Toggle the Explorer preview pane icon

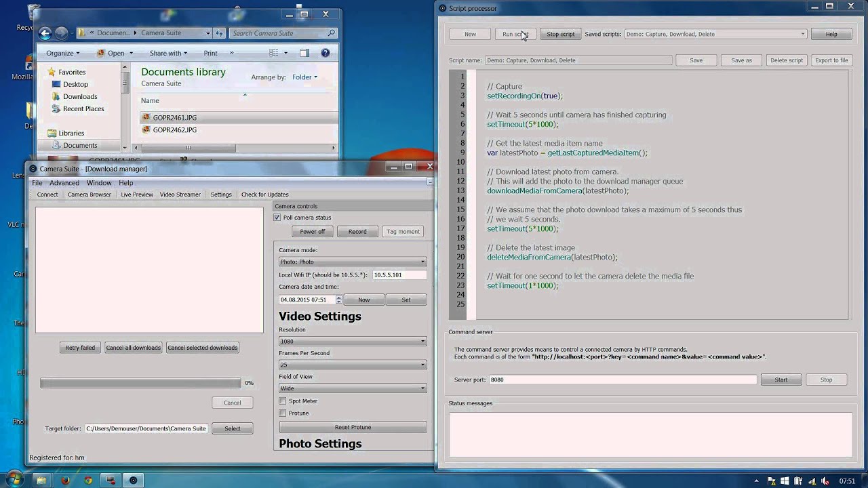304,53
